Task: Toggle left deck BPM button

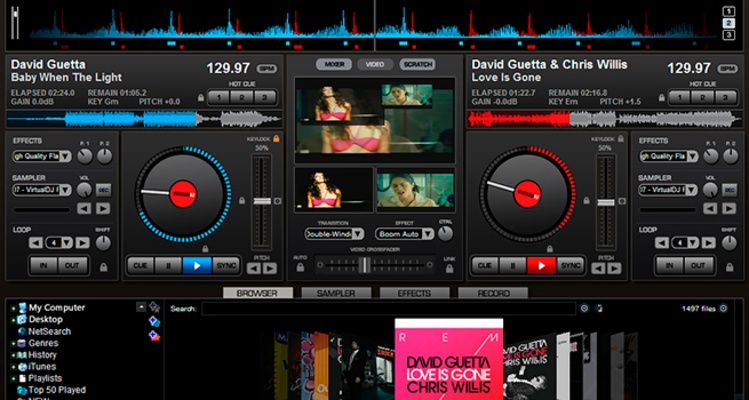Action: click(x=267, y=69)
